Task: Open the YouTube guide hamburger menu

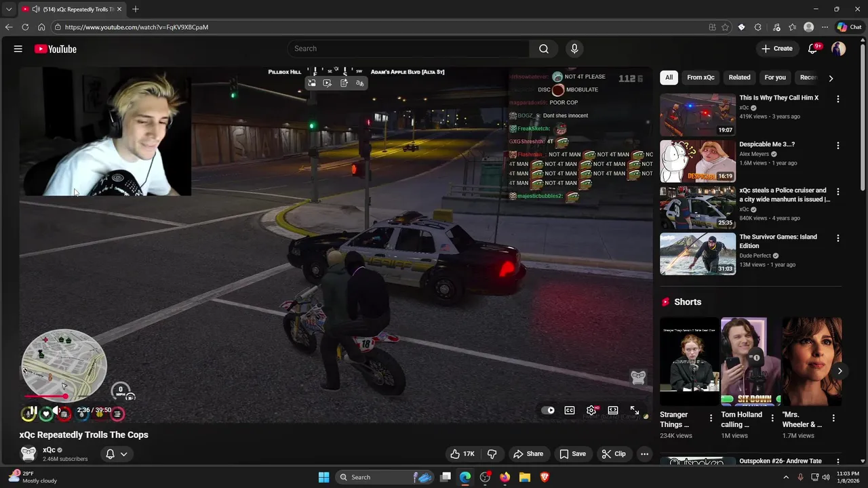Action: click(18, 49)
